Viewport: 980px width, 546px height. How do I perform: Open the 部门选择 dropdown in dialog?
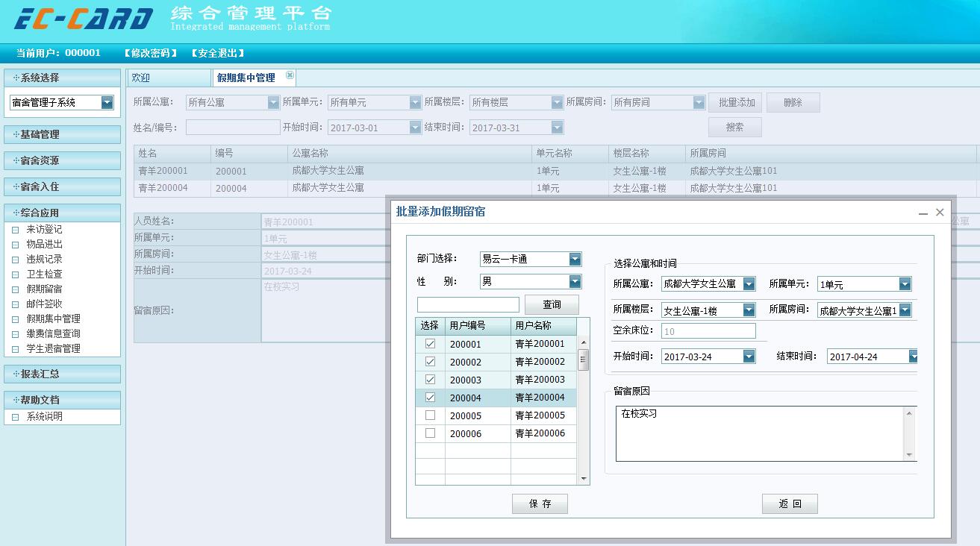[x=575, y=260]
